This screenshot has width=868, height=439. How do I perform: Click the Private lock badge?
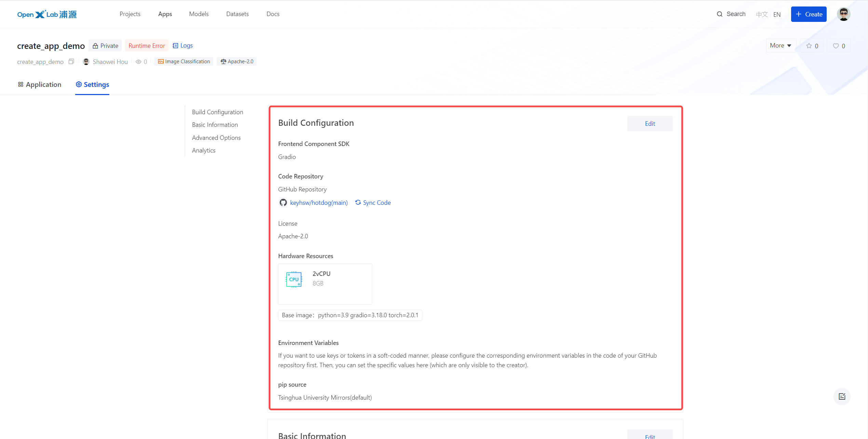click(x=105, y=45)
